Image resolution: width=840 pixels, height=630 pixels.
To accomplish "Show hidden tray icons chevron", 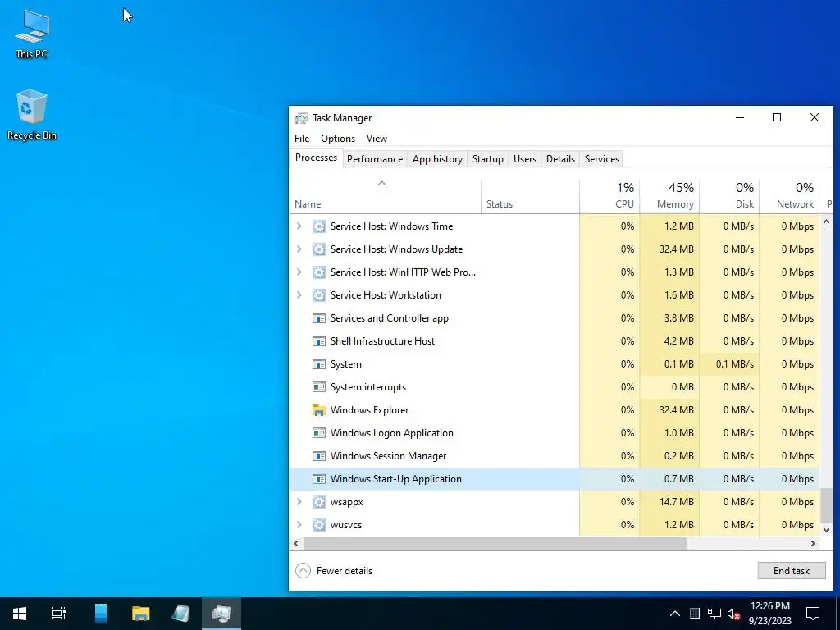I will [x=675, y=614].
